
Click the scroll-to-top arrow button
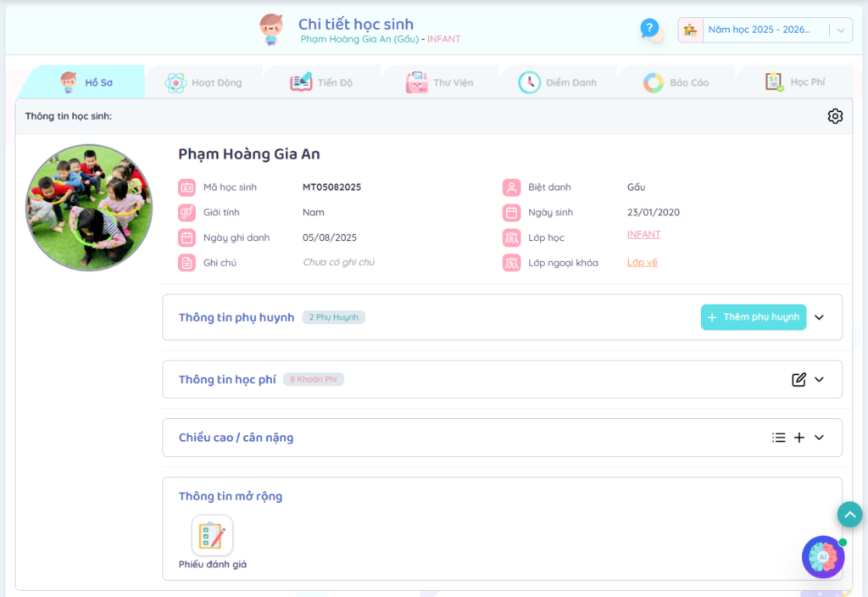[x=849, y=515]
